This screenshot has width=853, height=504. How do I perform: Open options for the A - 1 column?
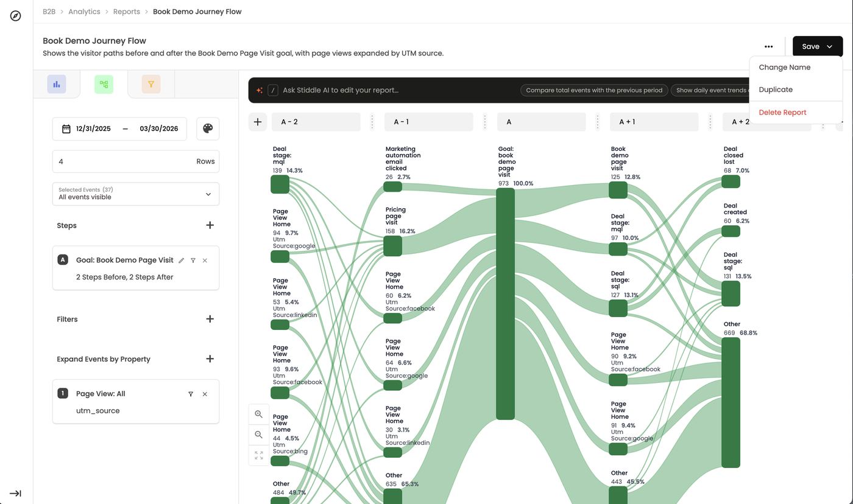tap(485, 122)
